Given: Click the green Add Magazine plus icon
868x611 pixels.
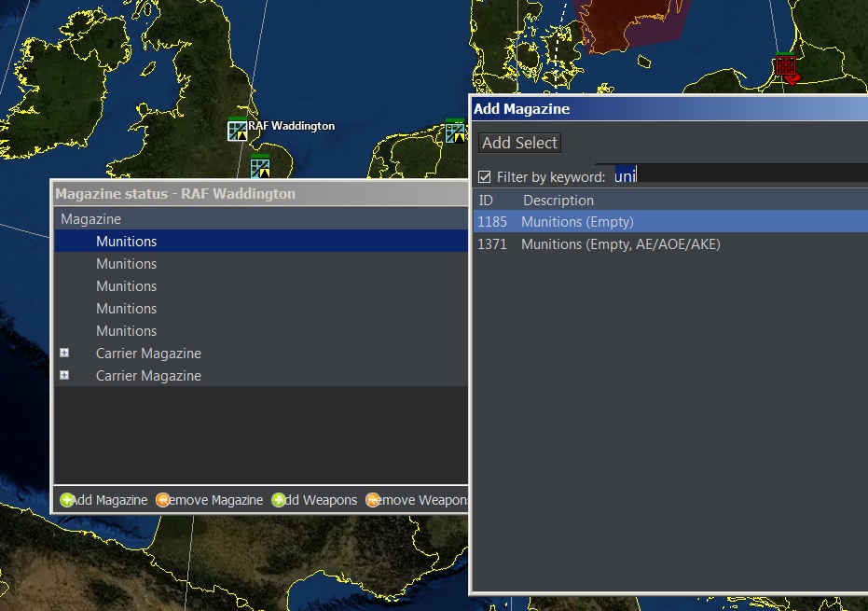Looking at the screenshot, I should [x=67, y=500].
